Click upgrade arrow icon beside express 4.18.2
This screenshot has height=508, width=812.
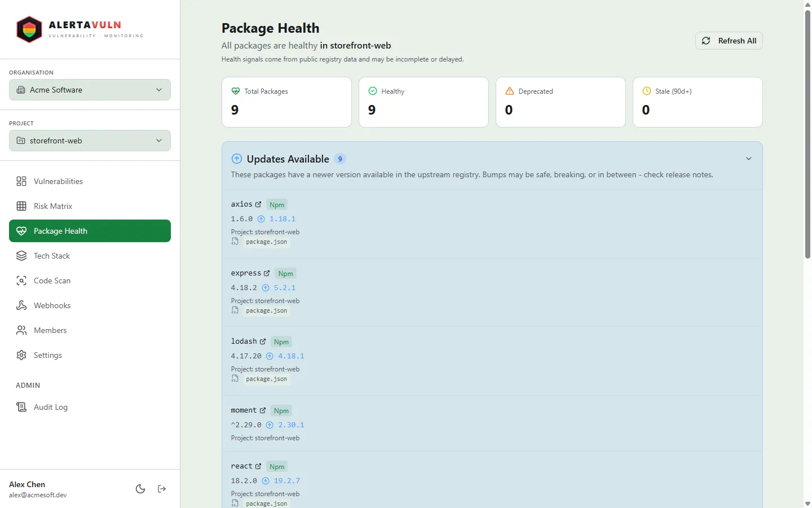(x=266, y=288)
